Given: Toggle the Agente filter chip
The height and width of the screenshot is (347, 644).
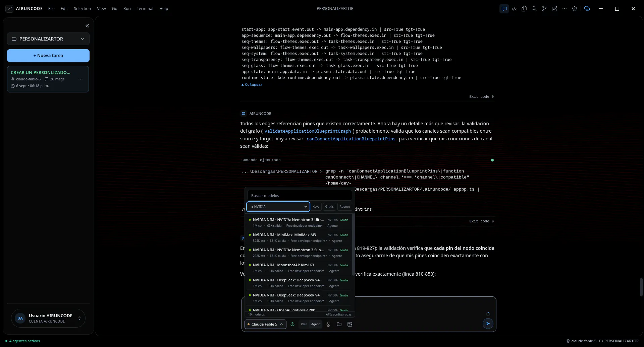Looking at the screenshot, I should pyautogui.click(x=344, y=207).
